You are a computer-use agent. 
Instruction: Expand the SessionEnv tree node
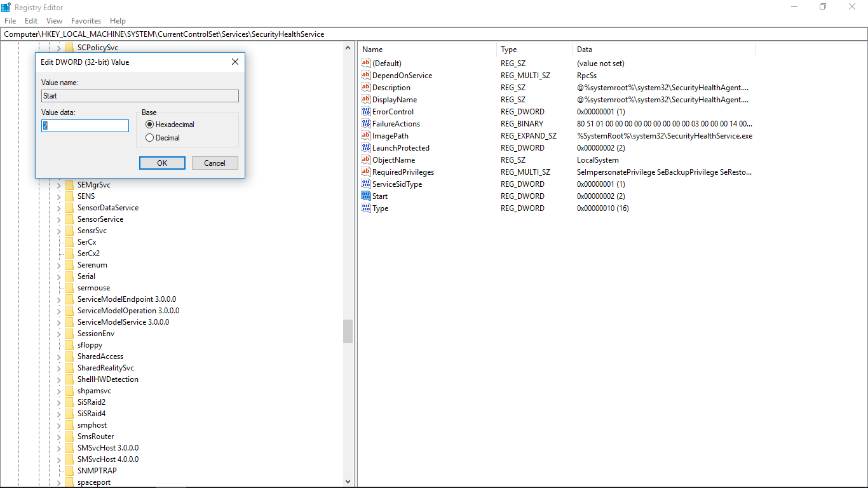tap(58, 334)
